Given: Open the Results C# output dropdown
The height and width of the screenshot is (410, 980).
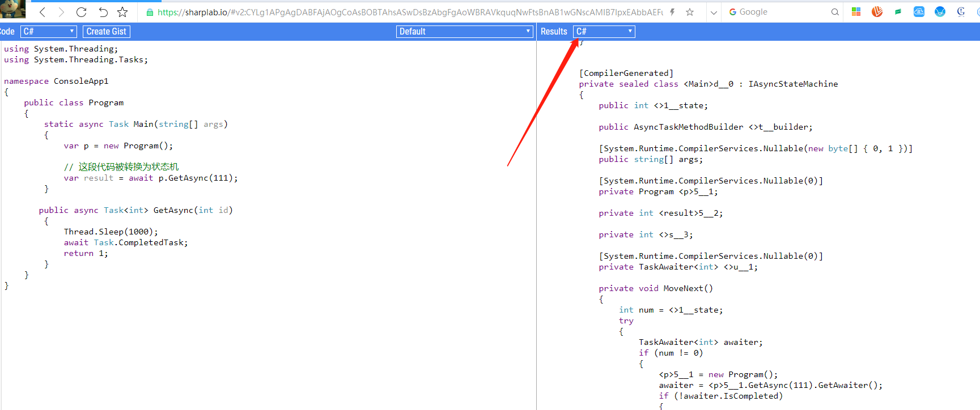Looking at the screenshot, I should point(604,32).
